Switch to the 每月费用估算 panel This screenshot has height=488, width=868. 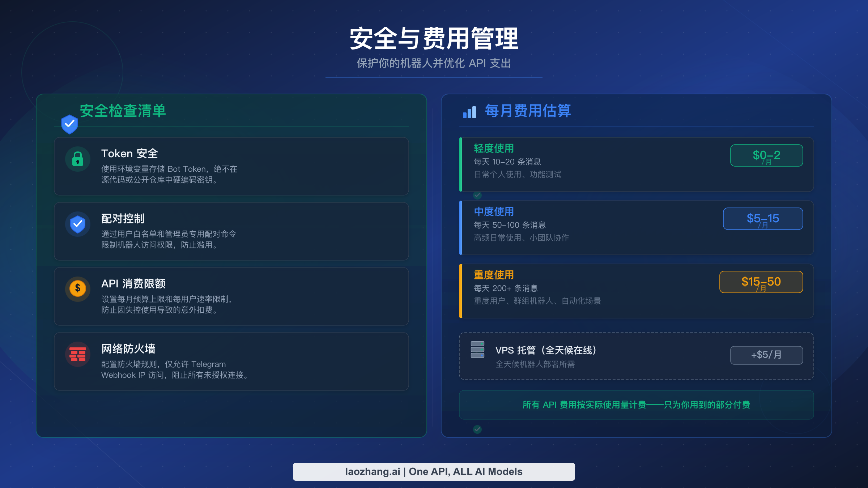click(528, 112)
